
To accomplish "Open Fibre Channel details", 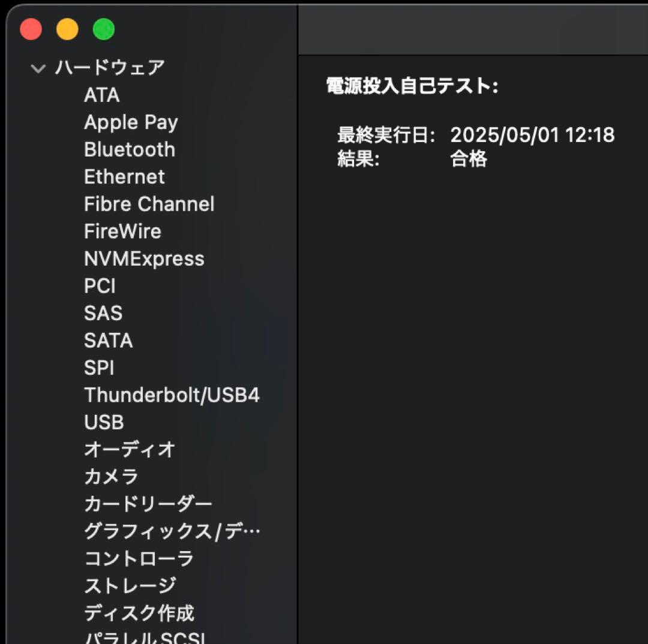I will pos(149,204).
